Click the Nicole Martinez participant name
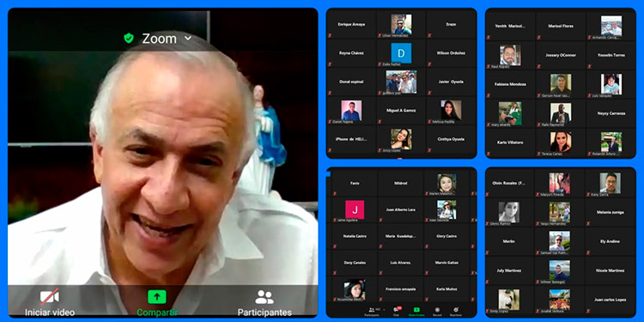 point(610,270)
